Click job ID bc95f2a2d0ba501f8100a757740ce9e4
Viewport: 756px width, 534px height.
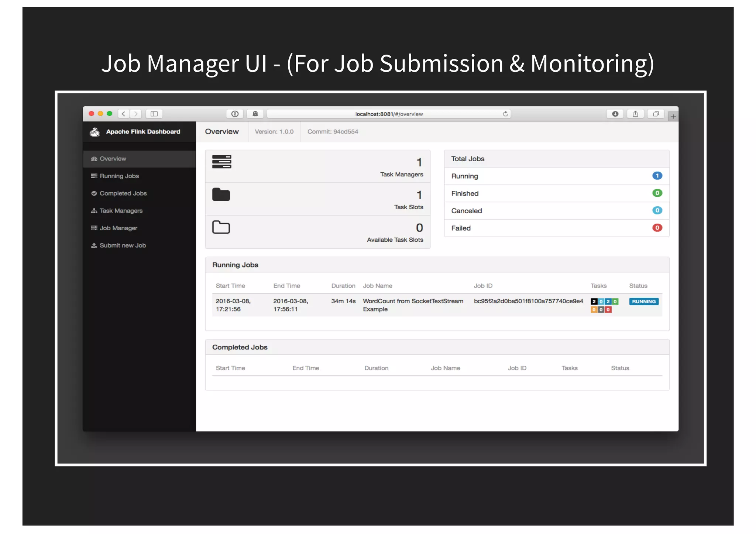pyautogui.click(x=528, y=301)
